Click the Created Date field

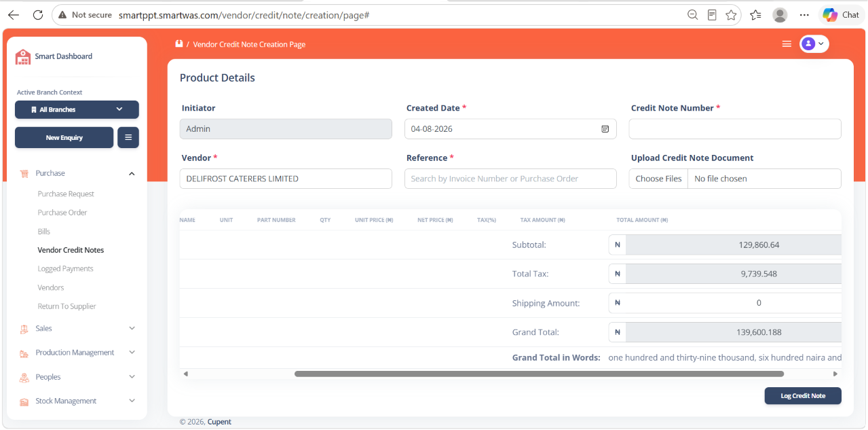[x=510, y=129]
